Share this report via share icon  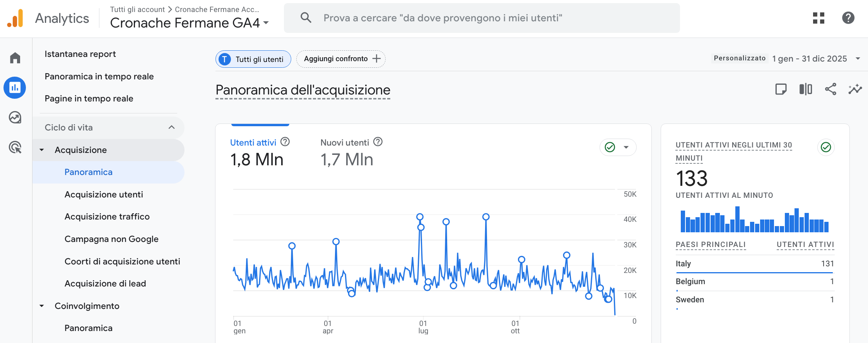coord(830,89)
